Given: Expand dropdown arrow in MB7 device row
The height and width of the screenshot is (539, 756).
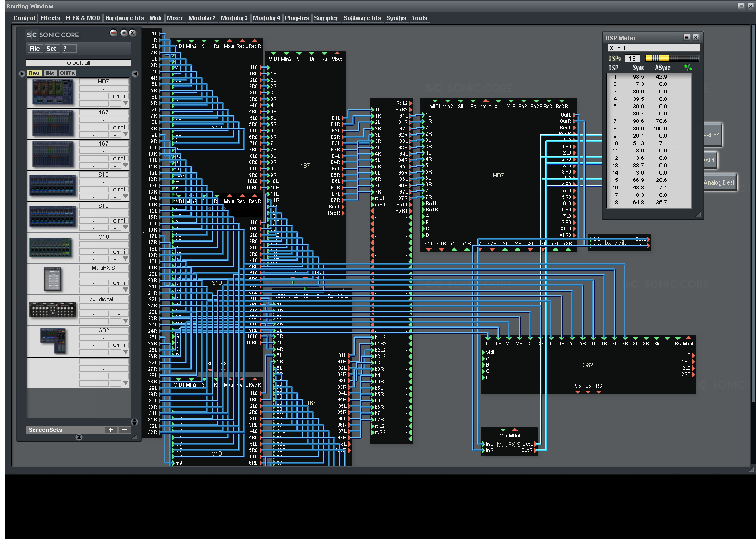Looking at the screenshot, I should click(126, 103).
